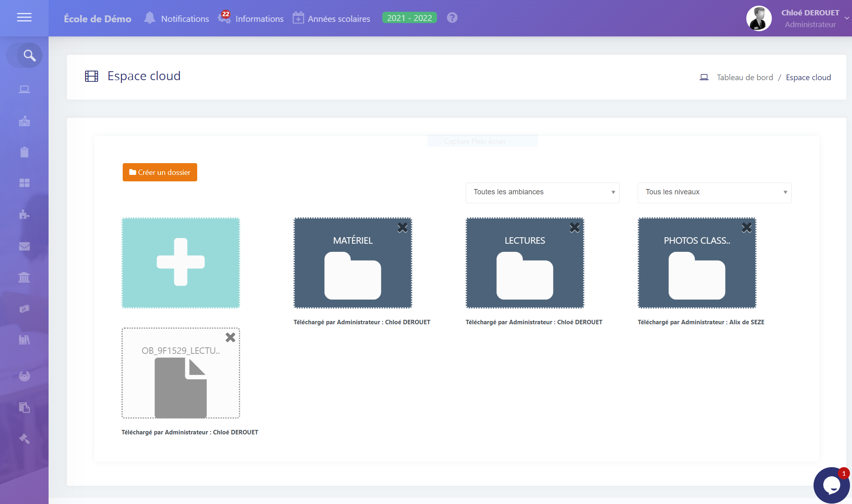Screen dimensions: 852x504
Task: Delete the OB_9F1529_LECTU file via X
Action: (x=230, y=337)
